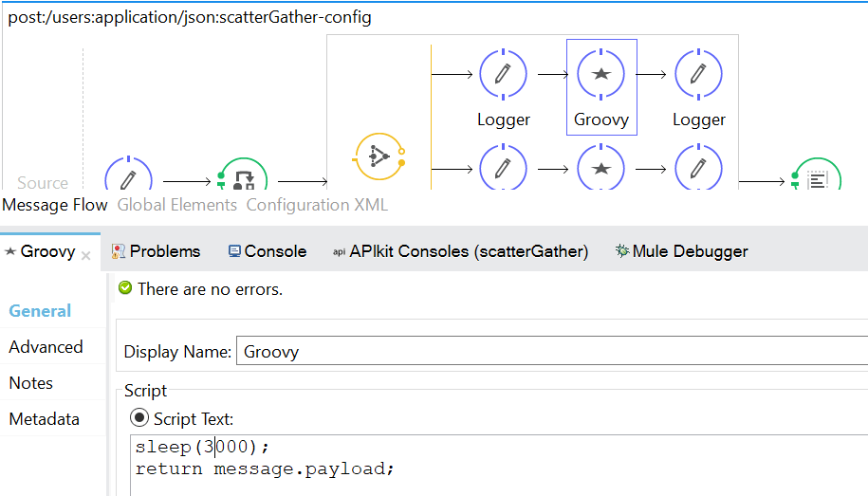The height and width of the screenshot is (496, 868).
Task: Select the bottom route's star Groovy icon
Action: click(600, 169)
